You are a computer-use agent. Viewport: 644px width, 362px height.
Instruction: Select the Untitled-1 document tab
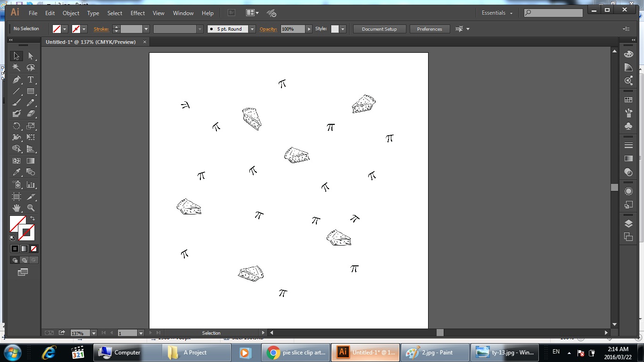tap(91, 42)
